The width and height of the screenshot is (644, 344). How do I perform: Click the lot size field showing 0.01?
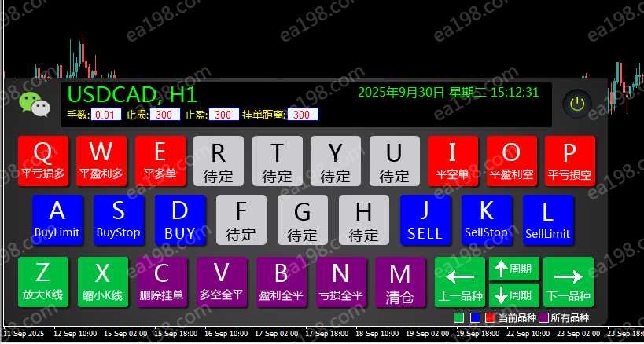(x=106, y=115)
